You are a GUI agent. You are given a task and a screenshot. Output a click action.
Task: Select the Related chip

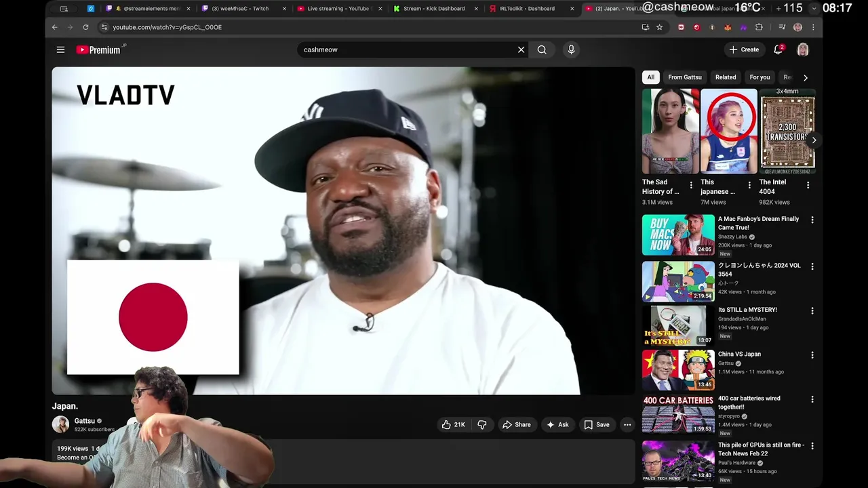[x=726, y=77]
